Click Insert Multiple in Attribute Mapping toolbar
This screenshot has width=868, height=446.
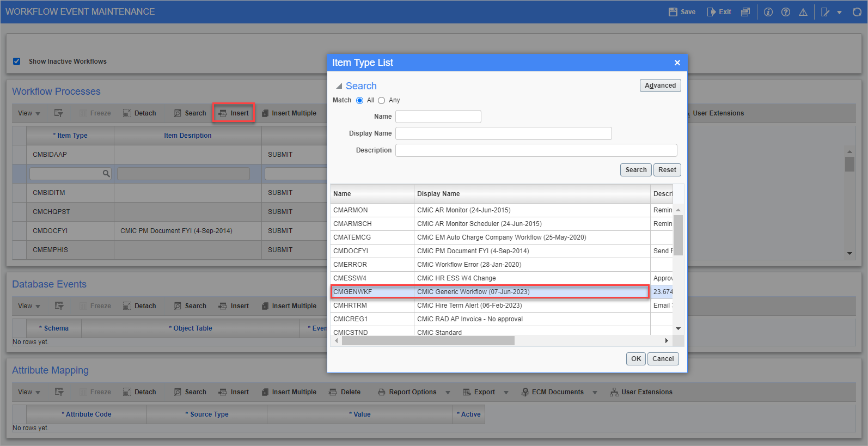[289, 392]
